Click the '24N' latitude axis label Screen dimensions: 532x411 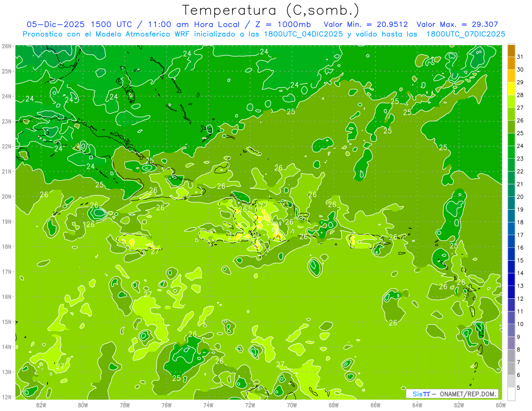pyautogui.click(x=7, y=96)
